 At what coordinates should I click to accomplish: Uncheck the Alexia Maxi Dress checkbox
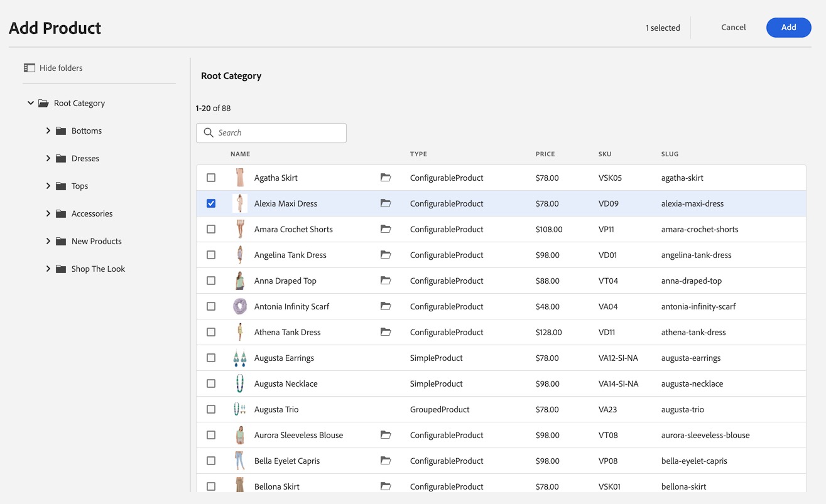(x=211, y=203)
